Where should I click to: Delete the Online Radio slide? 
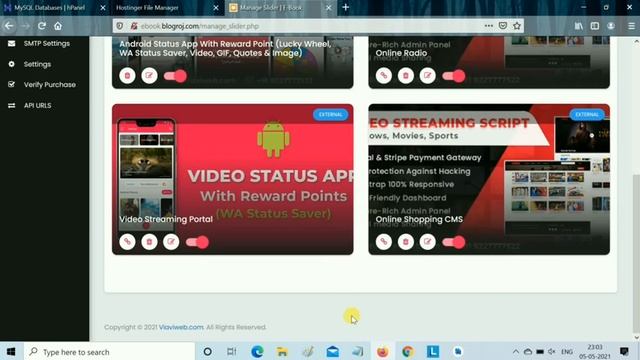click(406, 76)
